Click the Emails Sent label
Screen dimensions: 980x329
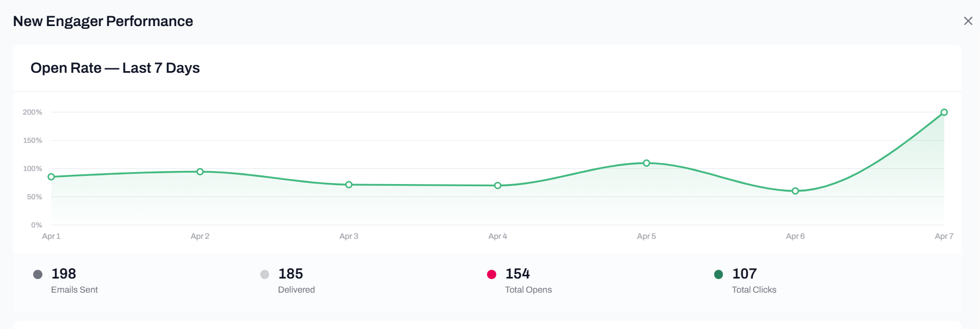point(74,290)
